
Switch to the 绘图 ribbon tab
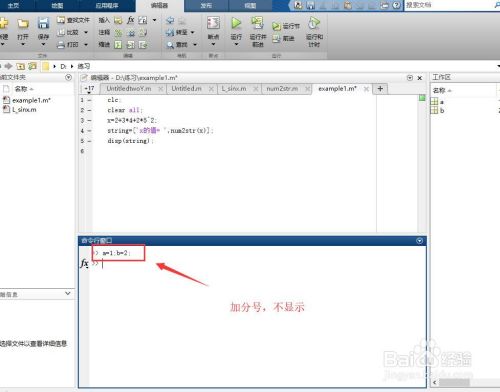click(57, 5)
